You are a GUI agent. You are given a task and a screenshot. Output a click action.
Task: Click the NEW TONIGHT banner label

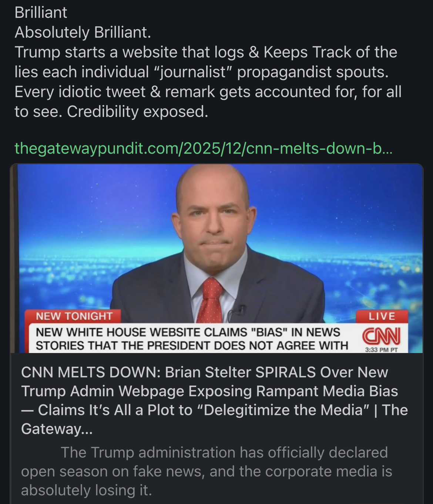point(74,316)
